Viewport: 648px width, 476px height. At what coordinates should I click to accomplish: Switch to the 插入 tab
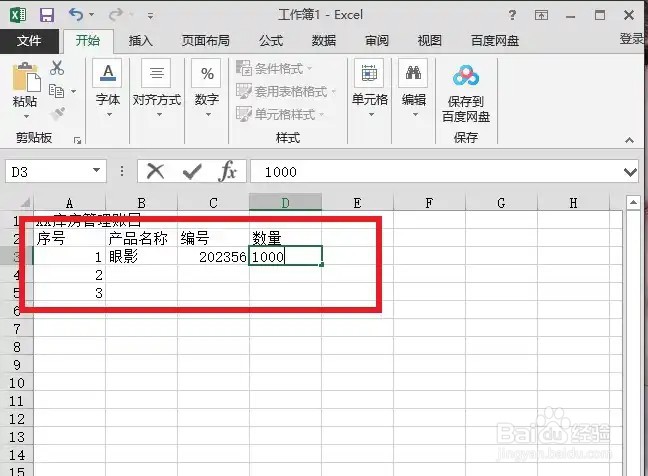(141, 41)
